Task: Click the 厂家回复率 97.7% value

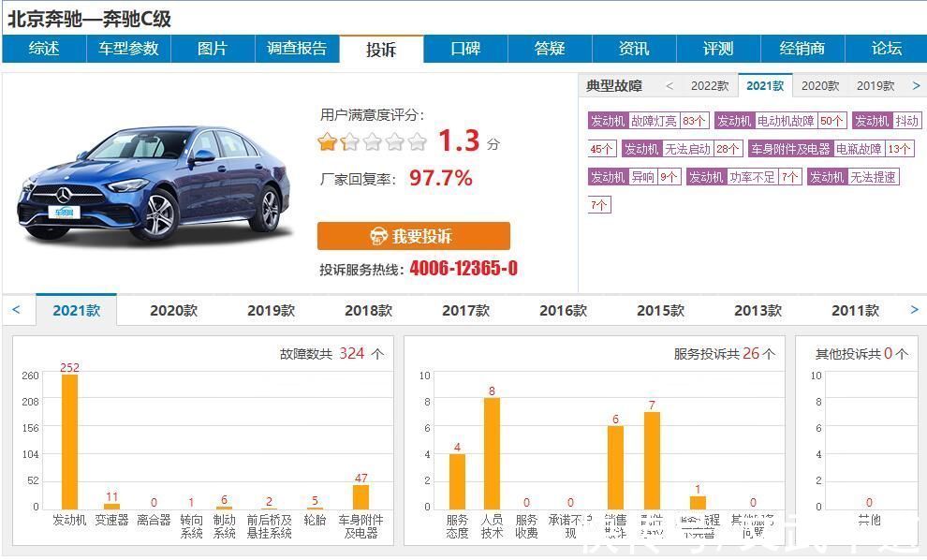Action: [x=440, y=178]
